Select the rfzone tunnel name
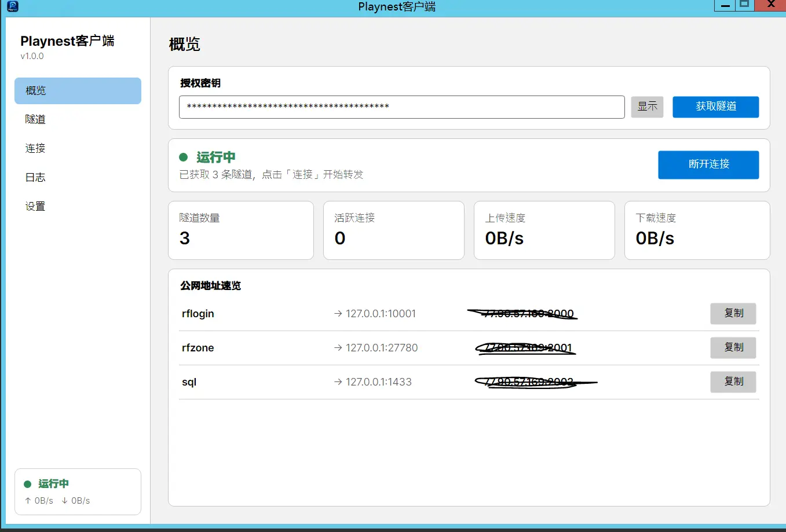The height and width of the screenshot is (532, 786). [x=198, y=348]
